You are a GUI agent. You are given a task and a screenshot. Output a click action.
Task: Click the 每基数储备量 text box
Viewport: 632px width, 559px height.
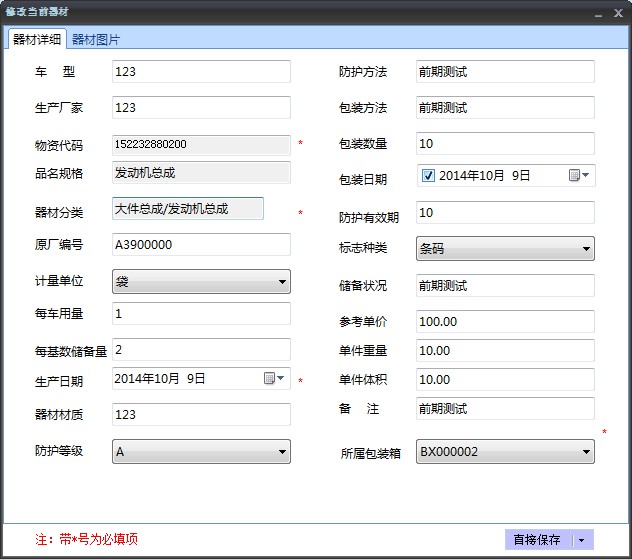click(x=201, y=350)
